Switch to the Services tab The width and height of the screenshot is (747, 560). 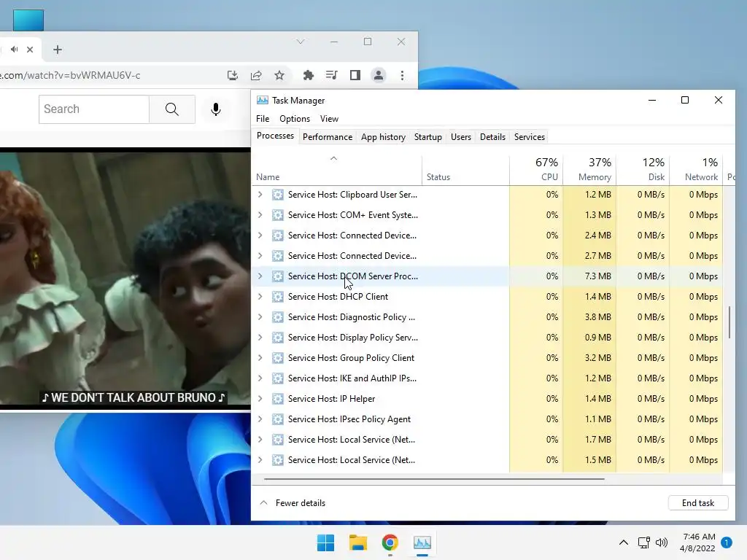click(530, 137)
